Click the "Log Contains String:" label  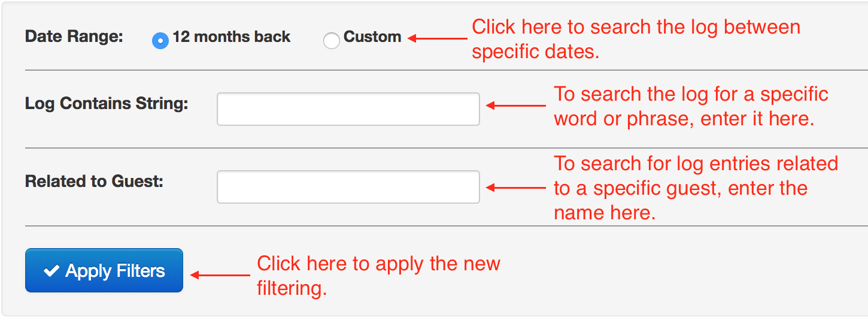107,104
